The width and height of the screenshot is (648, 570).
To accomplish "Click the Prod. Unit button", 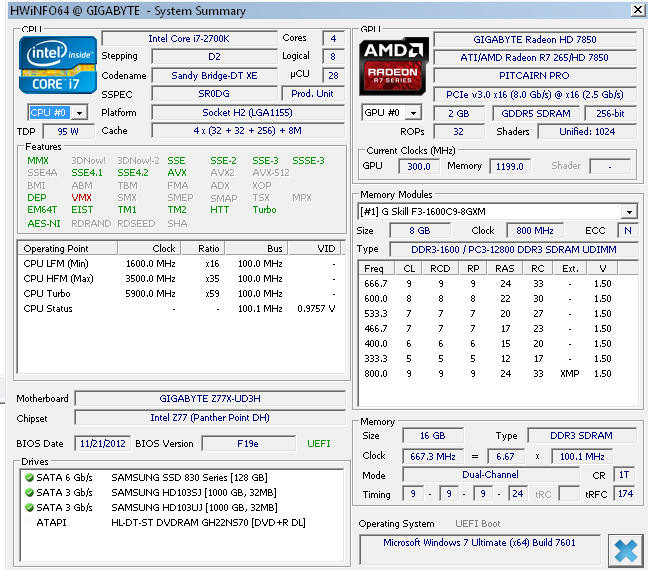I will click(x=312, y=94).
